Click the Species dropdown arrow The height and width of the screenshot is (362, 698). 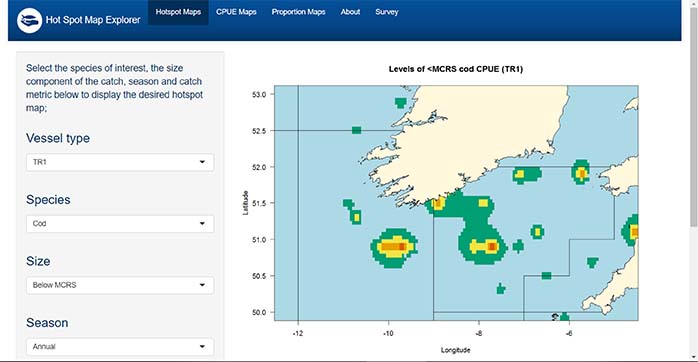[x=202, y=224]
